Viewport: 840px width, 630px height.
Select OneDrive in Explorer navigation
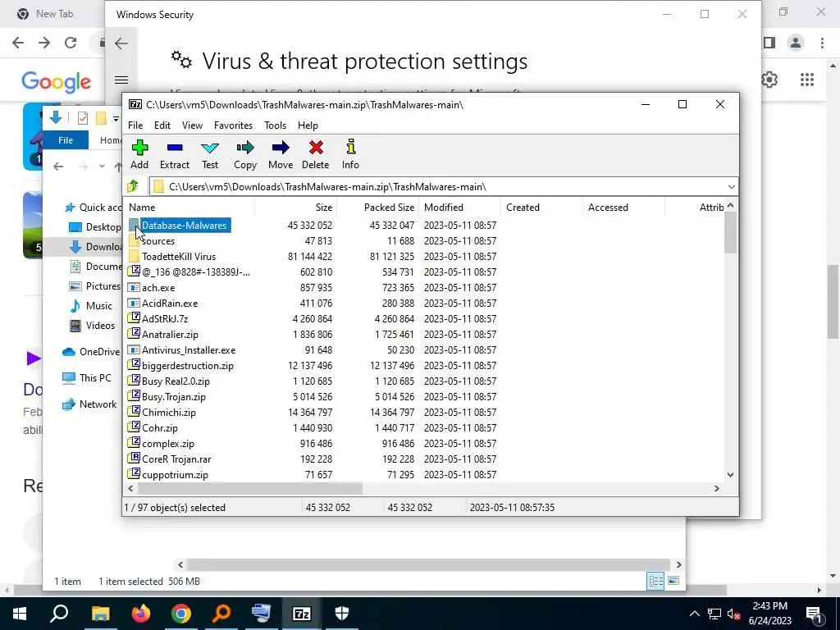point(91,352)
